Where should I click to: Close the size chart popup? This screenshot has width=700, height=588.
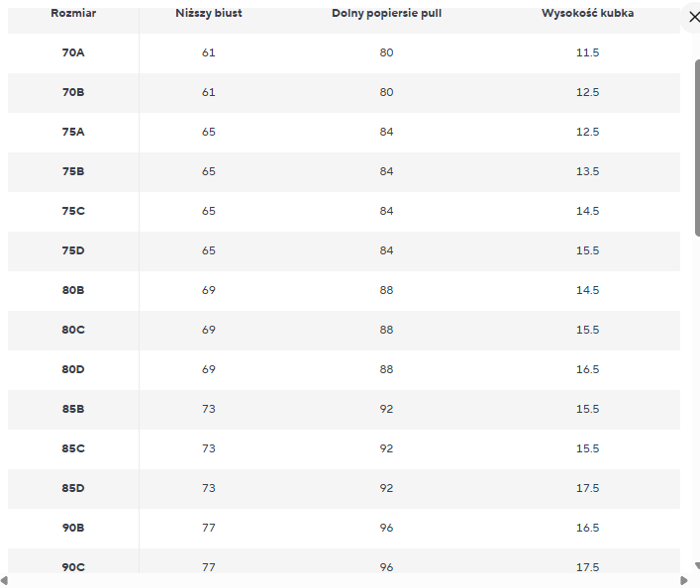click(x=694, y=17)
